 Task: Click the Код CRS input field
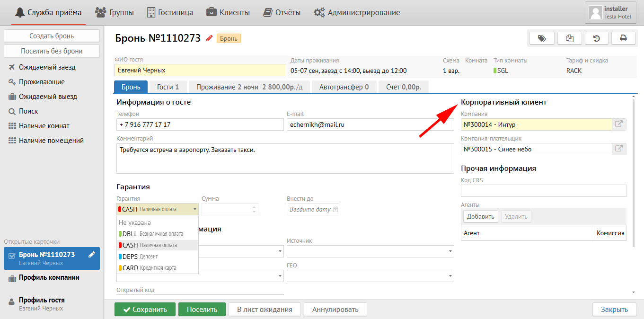click(543, 191)
